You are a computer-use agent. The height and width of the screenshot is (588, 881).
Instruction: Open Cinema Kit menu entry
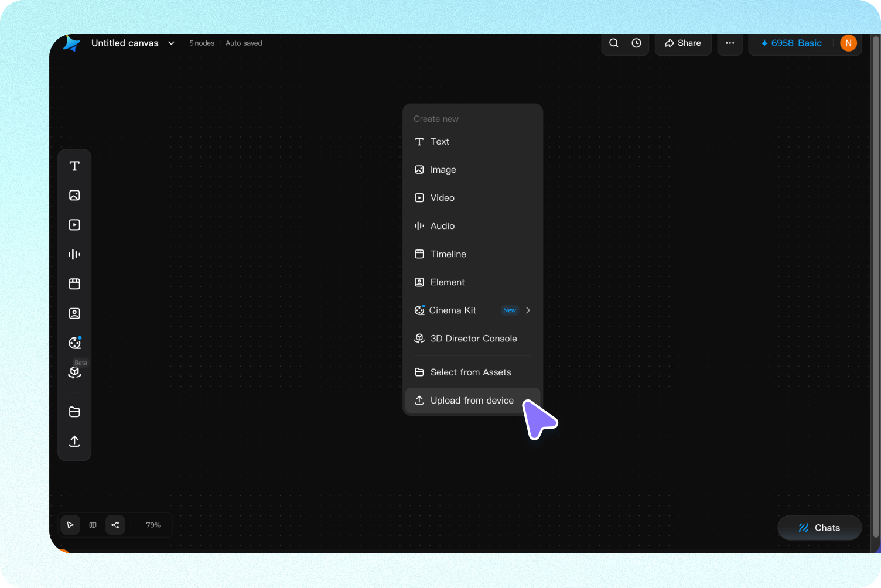pyautogui.click(x=473, y=310)
